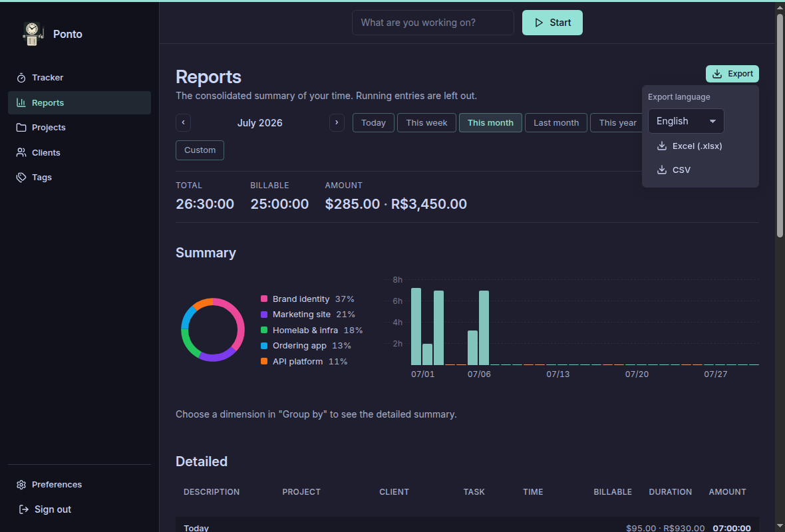Click the Reports bar-chart icon
This screenshot has height=532, width=785.
(21, 102)
